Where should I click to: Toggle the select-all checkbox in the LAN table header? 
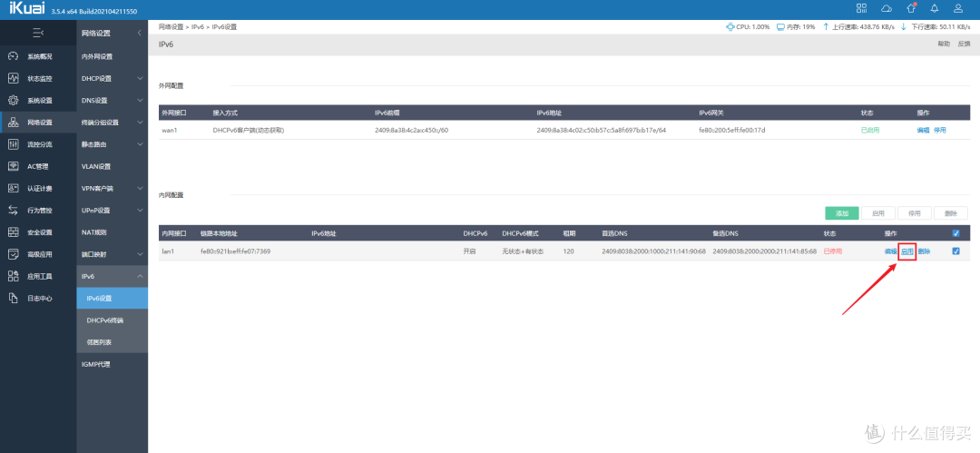point(955,233)
